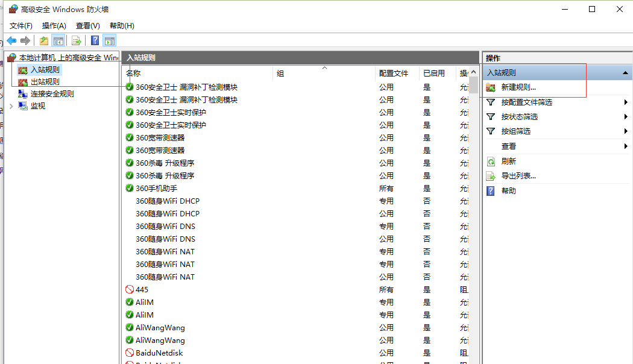The width and height of the screenshot is (633, 364).
Task: Select the 360随身WiFi DHCP rule with 专用 profile
Action: click(297, 201)
